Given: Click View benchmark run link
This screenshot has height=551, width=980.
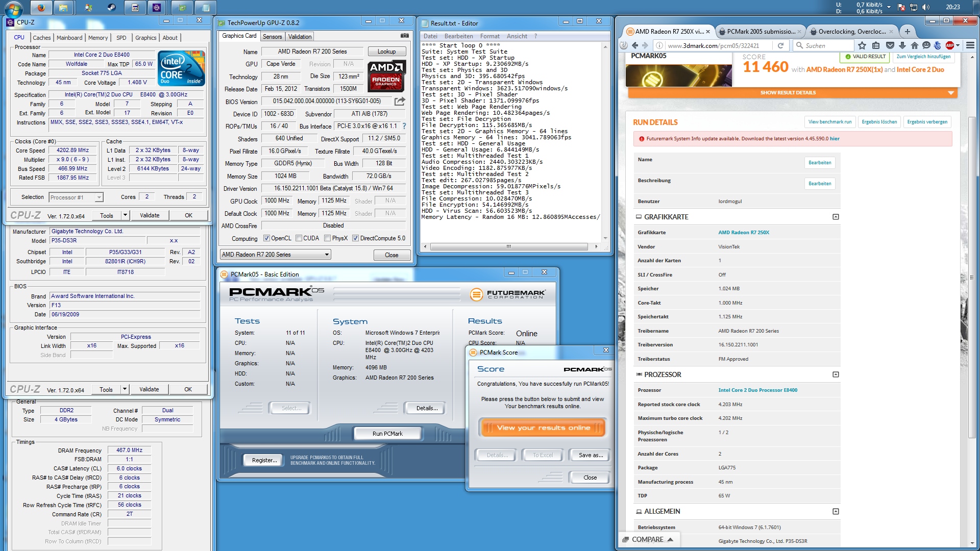Looking at the screenshot, I should coord(830,122).
